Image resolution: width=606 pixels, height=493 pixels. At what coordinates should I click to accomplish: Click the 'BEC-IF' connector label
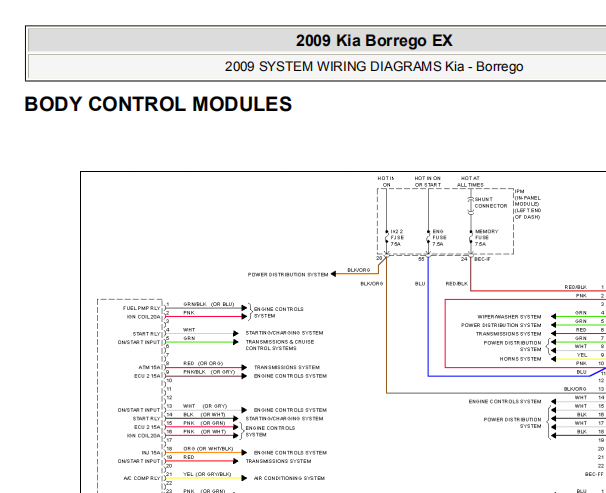[482, 259]
